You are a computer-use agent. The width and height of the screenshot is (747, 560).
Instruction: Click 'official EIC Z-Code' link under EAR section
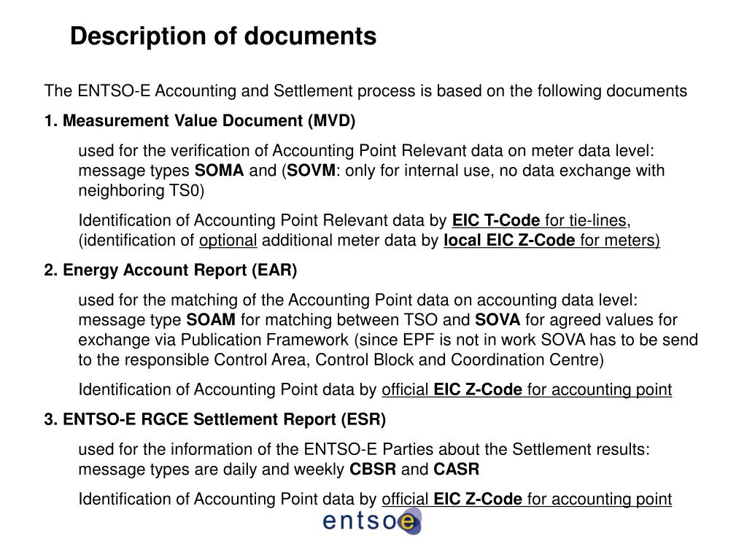pyautogui.click(x=452, y=389)
